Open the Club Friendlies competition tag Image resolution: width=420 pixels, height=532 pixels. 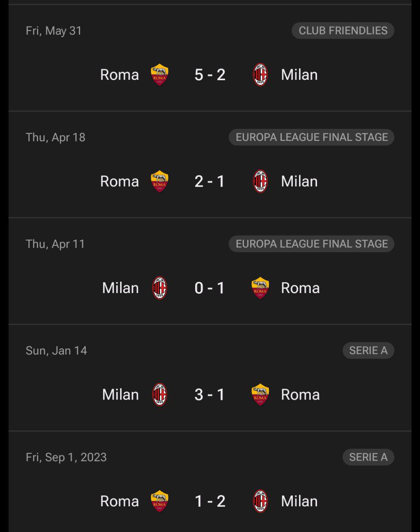[343, 31]
